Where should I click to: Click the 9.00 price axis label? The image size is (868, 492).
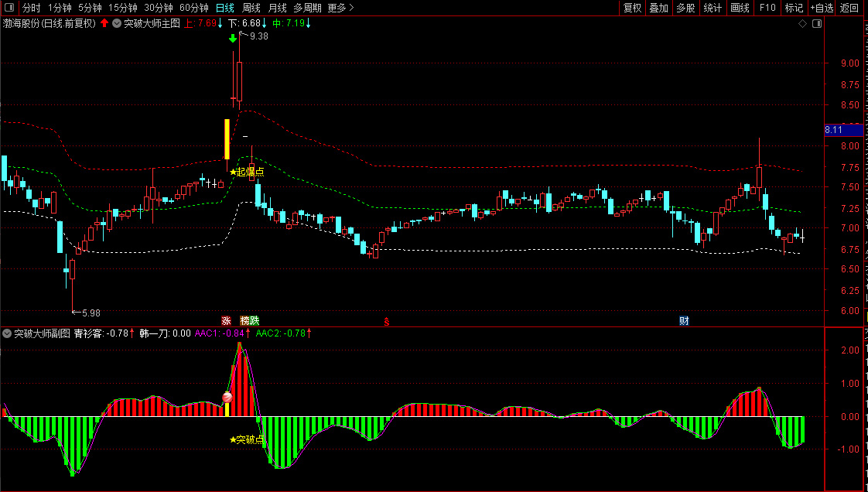pyautogui.click(x=849, y=63)
